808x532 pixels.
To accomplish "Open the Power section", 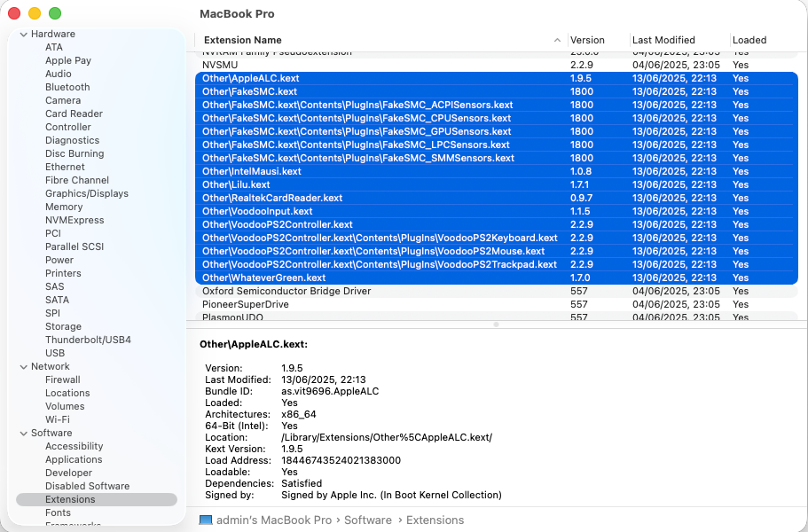I will pyautogui.click(x=59, y=260).
